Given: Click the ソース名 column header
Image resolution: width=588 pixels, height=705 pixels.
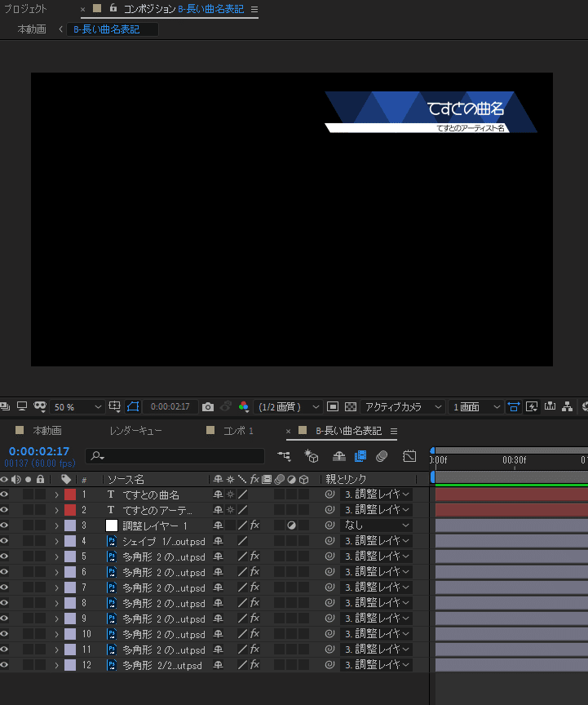Looking at the screenshot, I should [126, 479].
